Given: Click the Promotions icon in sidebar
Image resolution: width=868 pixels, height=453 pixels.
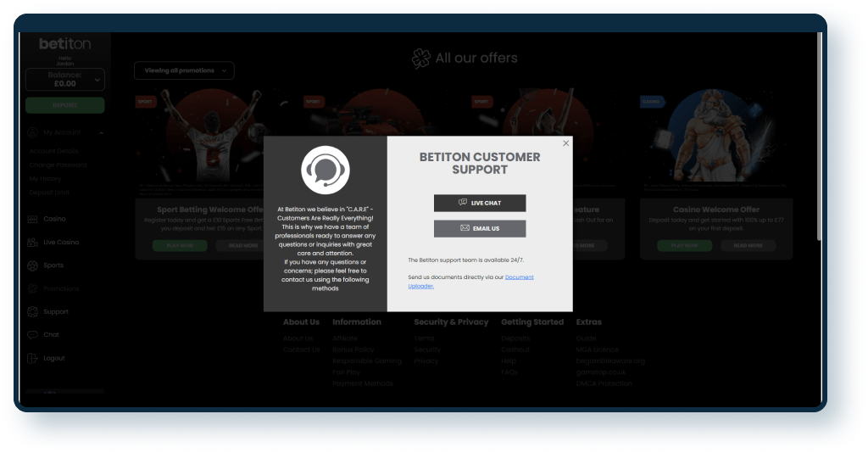Looking at the screenshot, I should click(33, 288).
